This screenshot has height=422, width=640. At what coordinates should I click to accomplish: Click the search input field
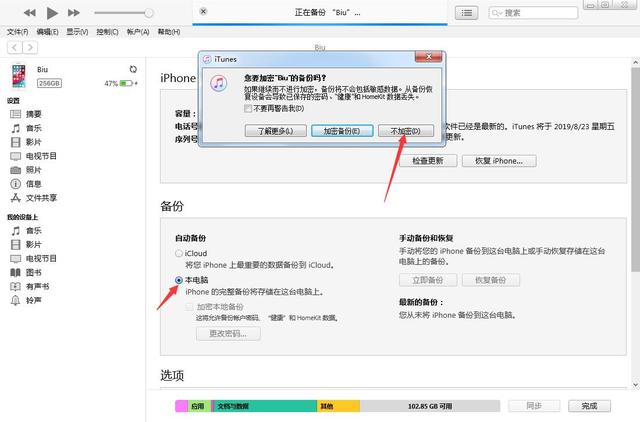coord(533,13)
